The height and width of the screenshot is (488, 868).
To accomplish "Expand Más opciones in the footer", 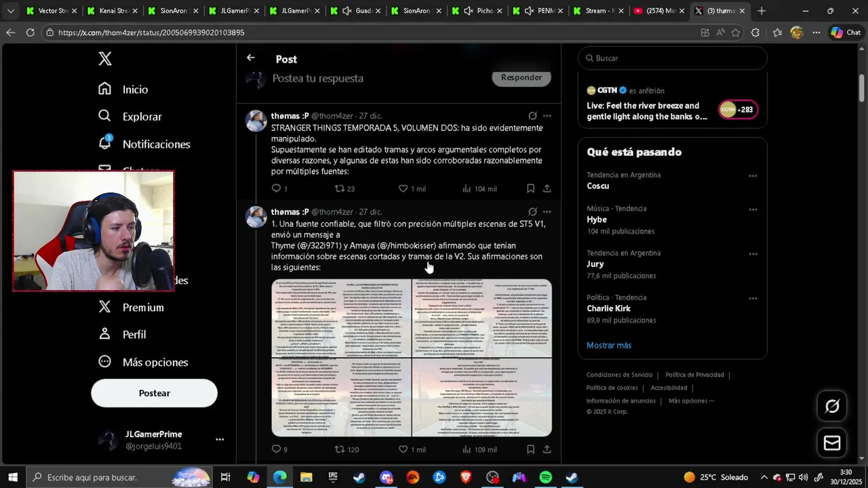I will point(691,401).
